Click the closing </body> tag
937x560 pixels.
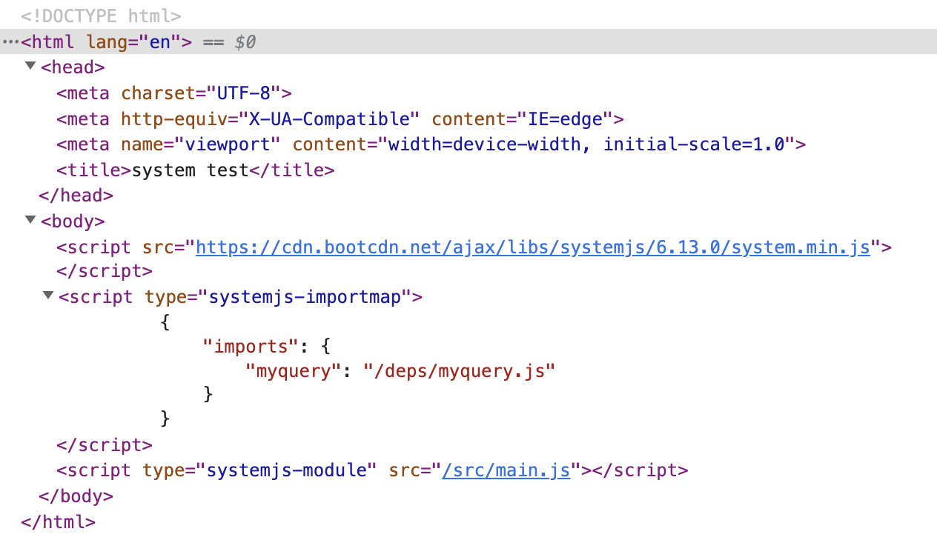coord(76,496)
